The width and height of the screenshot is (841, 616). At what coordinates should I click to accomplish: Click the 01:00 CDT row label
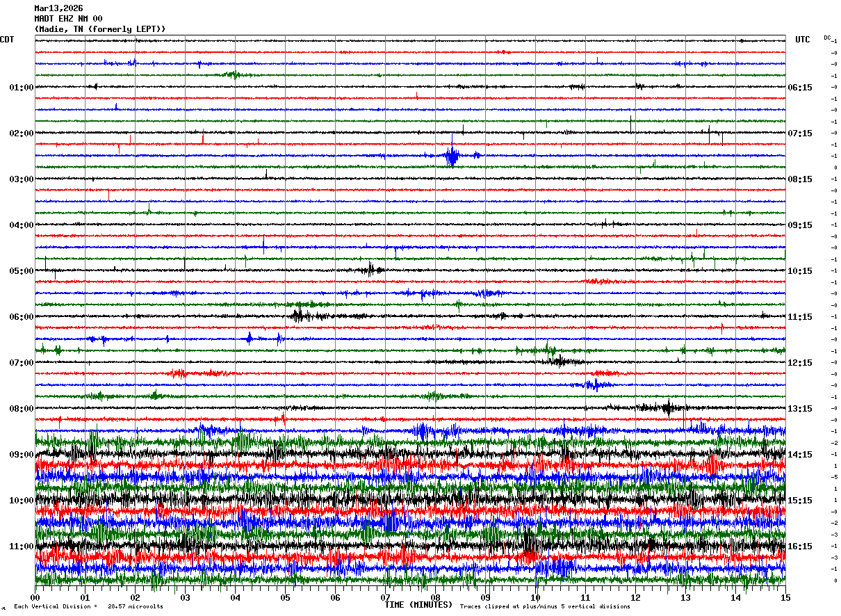pos(21,88)
